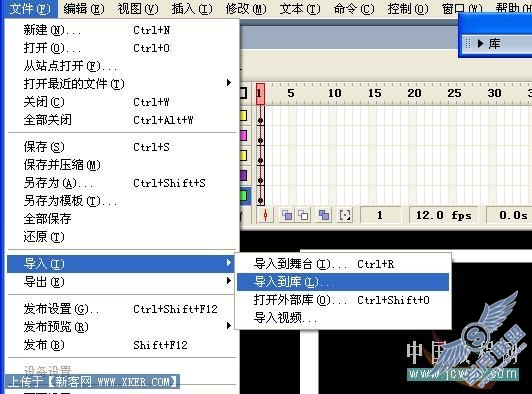Select 新建 from File menu

[x=121, y=30]
